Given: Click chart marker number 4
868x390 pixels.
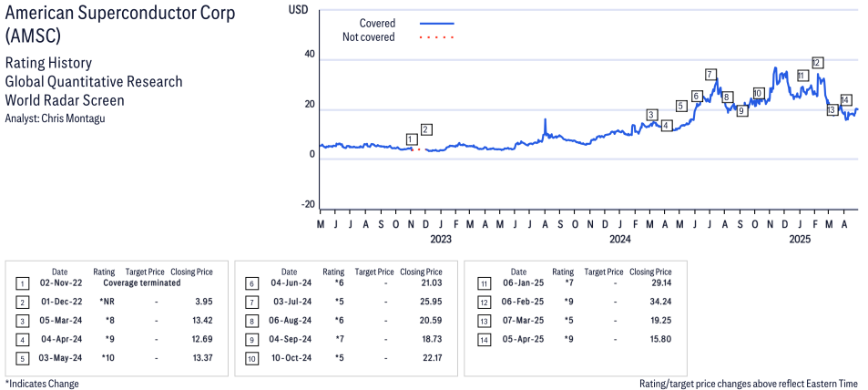Looking at the screenshot, I should point(666,126).
